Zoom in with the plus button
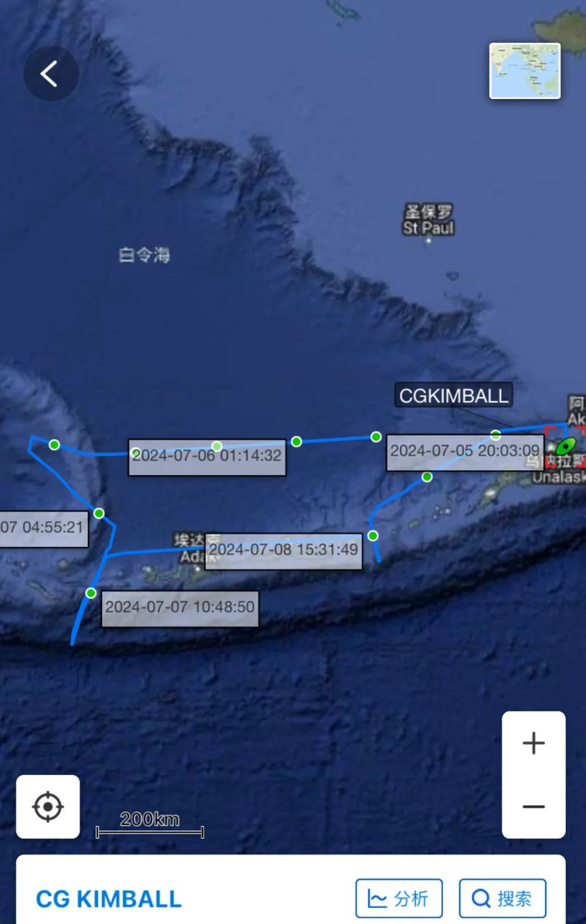586x924 pixels. (533, 743)
